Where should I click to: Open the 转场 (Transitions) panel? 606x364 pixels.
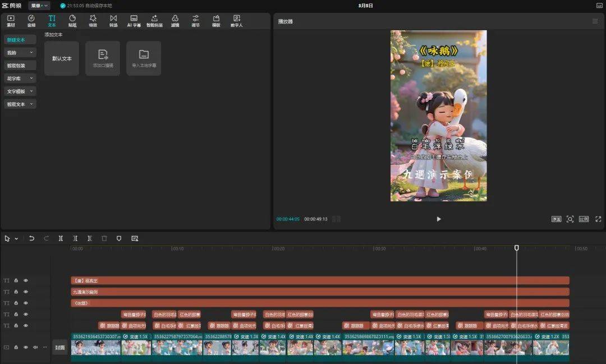pyautogui.click(x=113, y=21)
